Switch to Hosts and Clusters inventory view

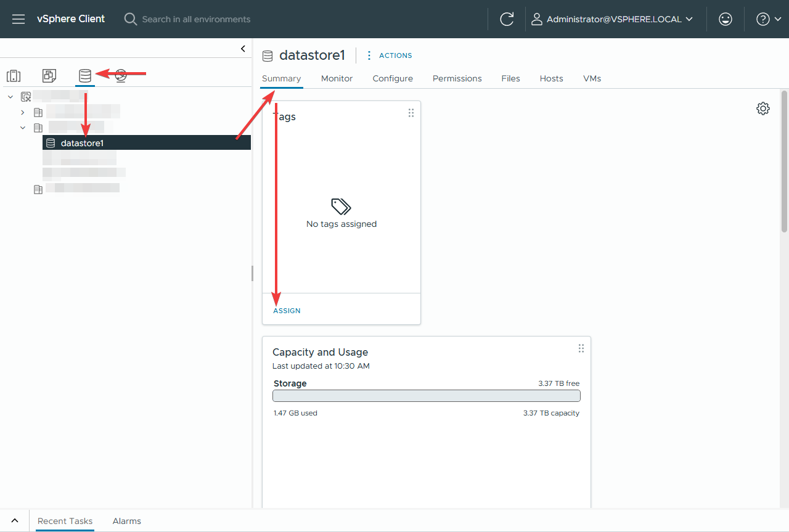14,76
